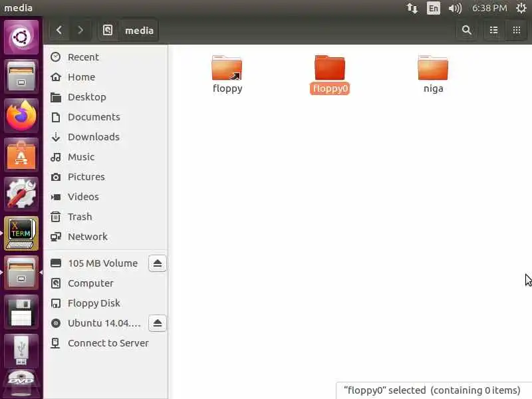Open the sound volume indicator
532x399 pixels.
point(455,8)
